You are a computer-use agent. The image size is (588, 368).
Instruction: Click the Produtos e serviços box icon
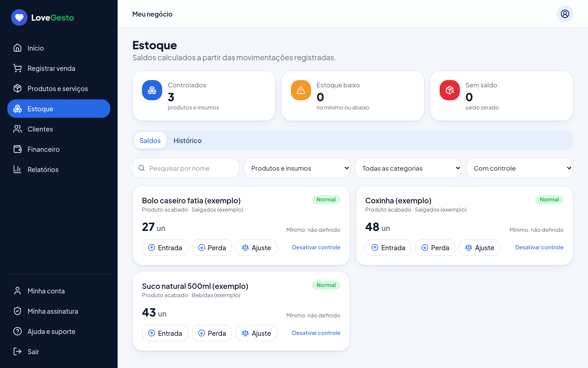click(x=17, y=88)
